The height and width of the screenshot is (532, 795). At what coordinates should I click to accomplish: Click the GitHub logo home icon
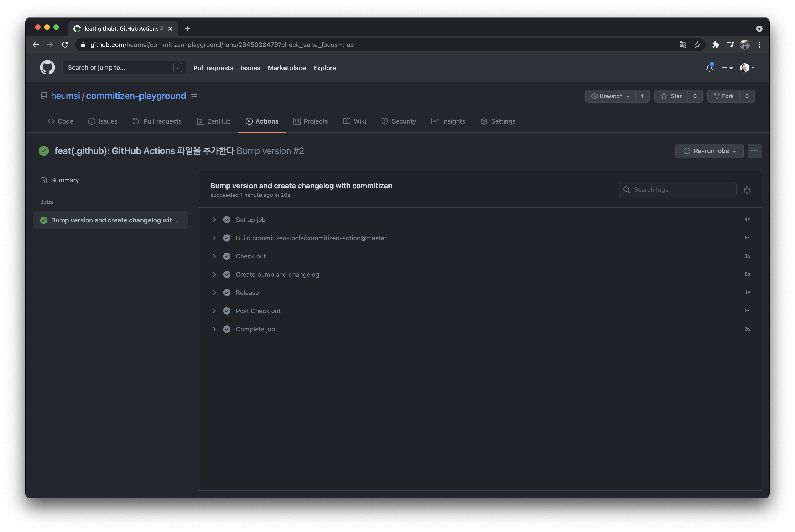pos(47,68)
